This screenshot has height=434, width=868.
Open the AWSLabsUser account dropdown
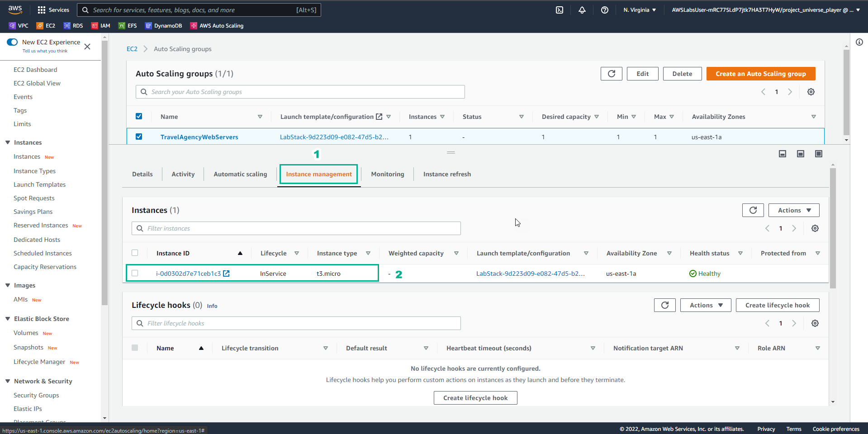766,10
